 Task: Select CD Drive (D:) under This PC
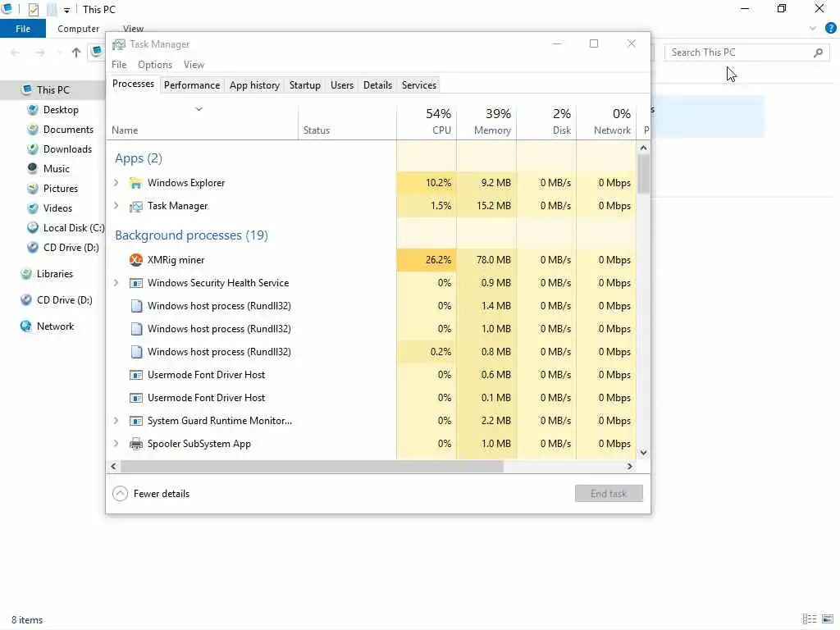[x=63, y=248]
